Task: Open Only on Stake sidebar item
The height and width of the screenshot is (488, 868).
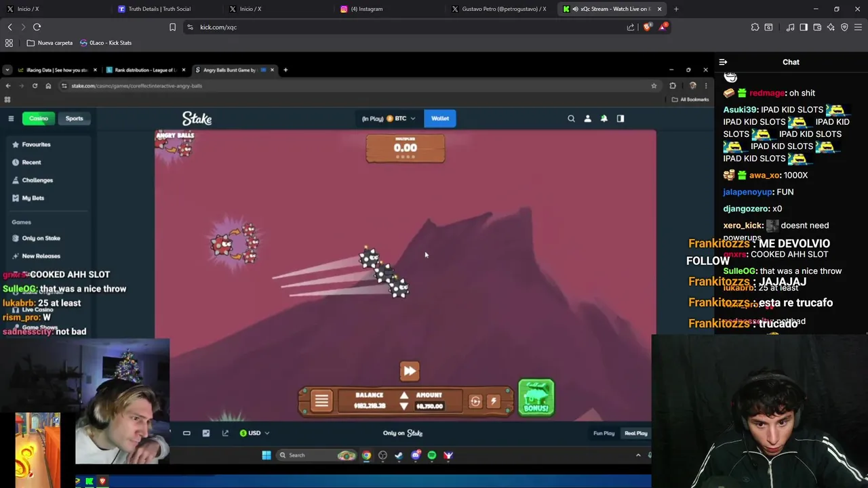Action: point(36,238)
